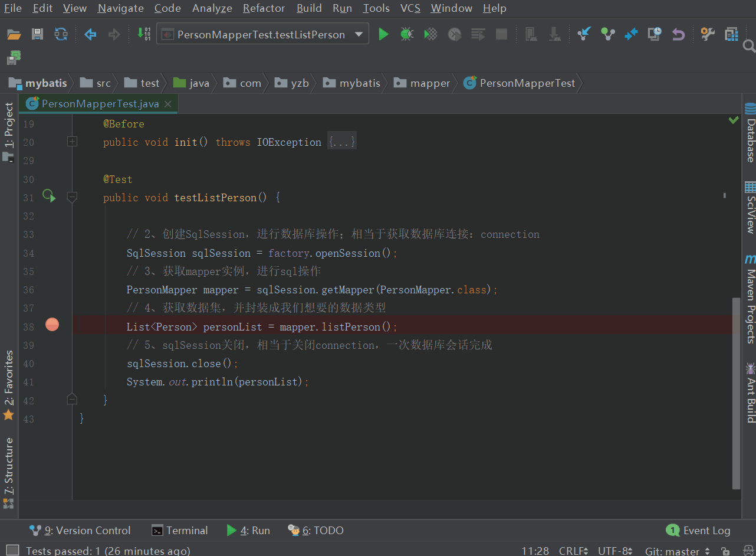Screen dimensions: 756x556
Task: Click the profiler run icon beside coverage
Action: [x=455, y=34]
